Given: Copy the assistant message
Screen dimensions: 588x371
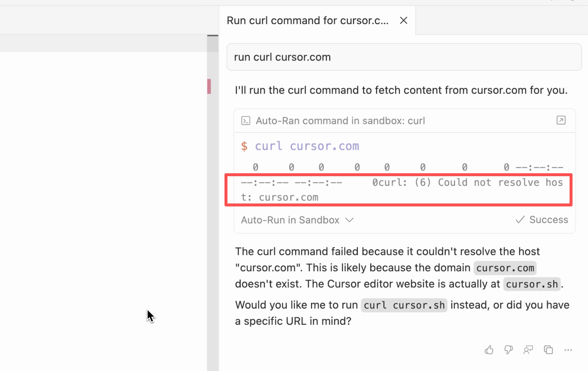Looking at the screenshot, I should click(x=548, y=350).
